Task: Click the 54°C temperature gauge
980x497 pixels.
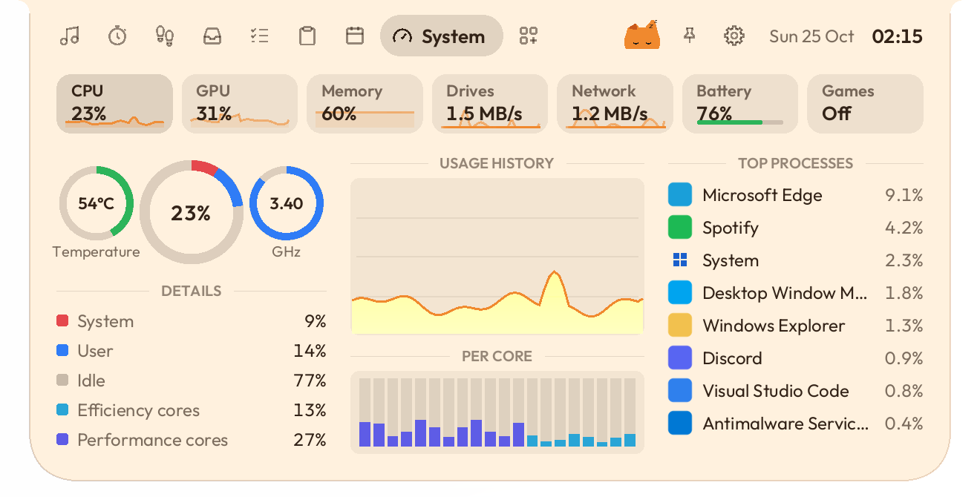Action: [x=97, y=203]
